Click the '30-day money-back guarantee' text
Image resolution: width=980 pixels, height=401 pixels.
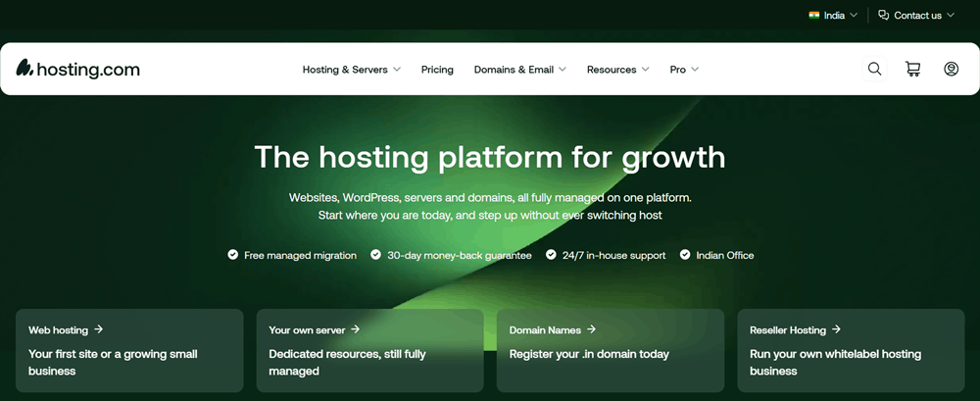[460, 255]
